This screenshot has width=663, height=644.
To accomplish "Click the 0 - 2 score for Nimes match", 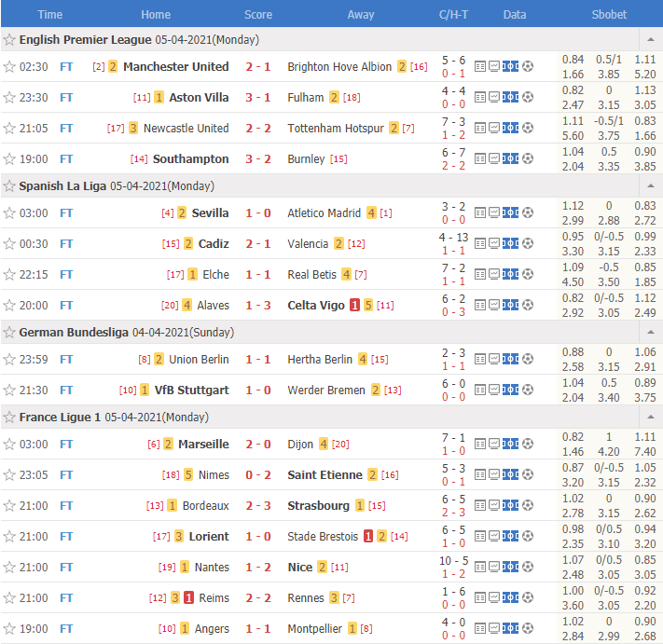I will [258, 475].
